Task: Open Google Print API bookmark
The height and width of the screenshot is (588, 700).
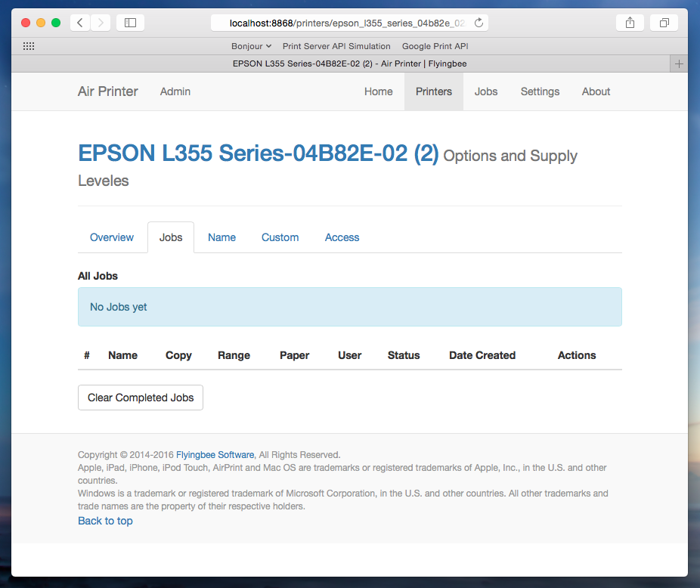Action: 435,46
